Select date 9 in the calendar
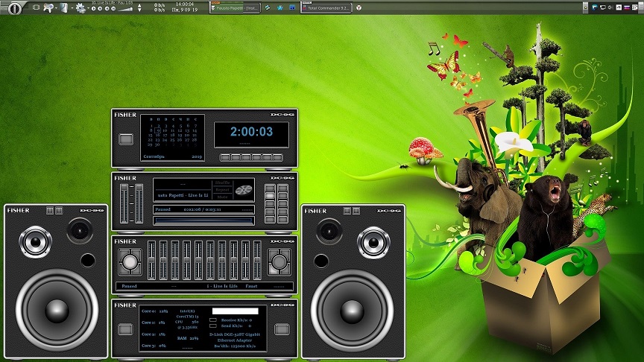Image resolution: width=644 pixels, height=362 pixels. click(157, 130)
